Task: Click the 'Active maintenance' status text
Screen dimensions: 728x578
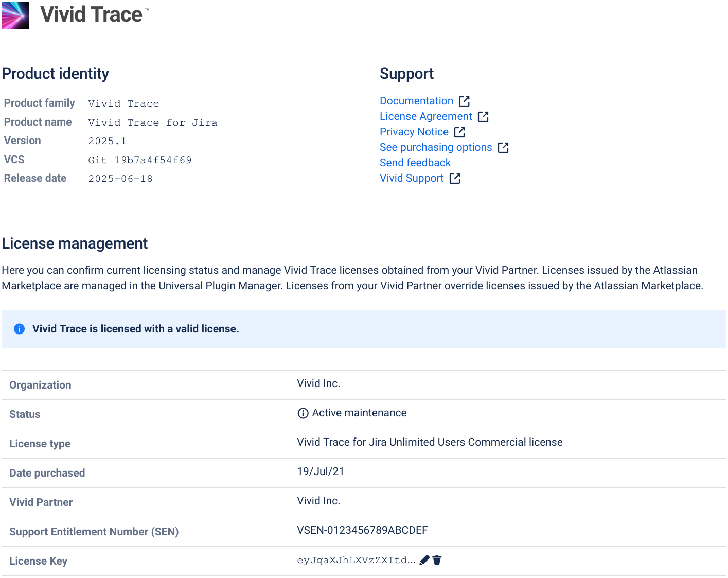Action: [x=359, y=413]
